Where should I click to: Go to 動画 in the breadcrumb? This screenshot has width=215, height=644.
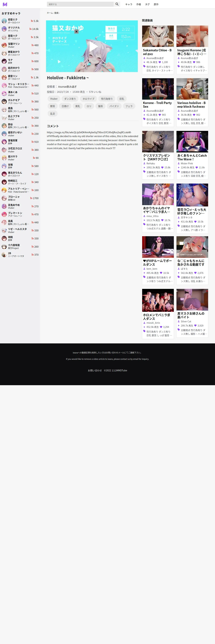57,13
